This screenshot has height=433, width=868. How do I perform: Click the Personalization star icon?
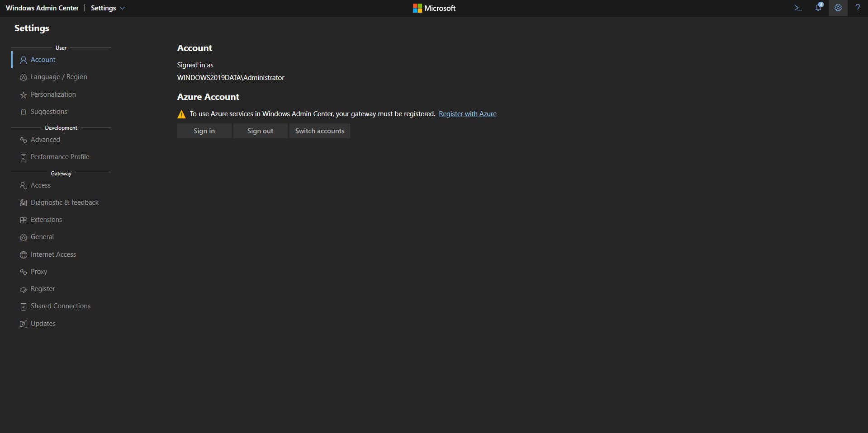click(24, 95)
